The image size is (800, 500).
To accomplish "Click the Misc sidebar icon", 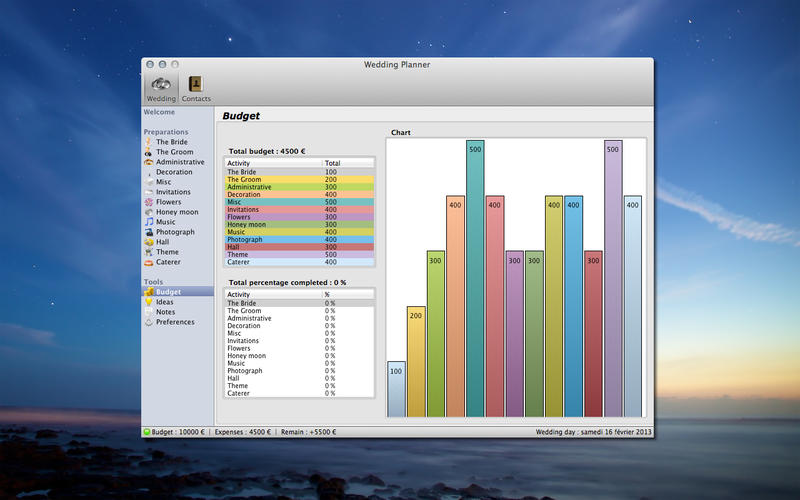I will pyautogui.click(x=148, y=182).
